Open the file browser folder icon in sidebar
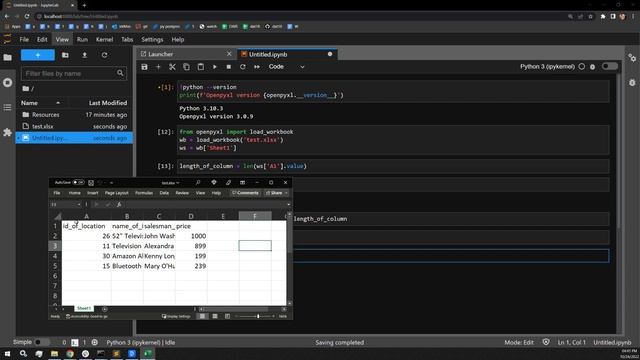 point(7,58)
